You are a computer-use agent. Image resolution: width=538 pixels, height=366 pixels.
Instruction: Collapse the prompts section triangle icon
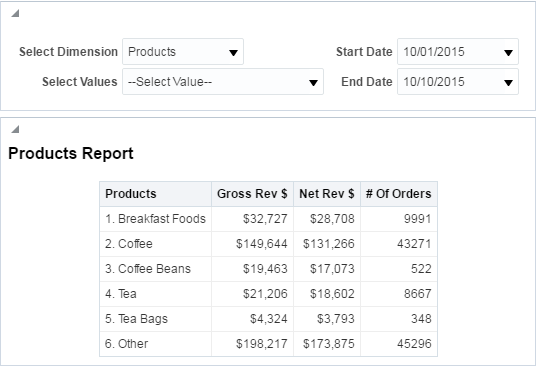pyautogui.click(x=15, y=13)
